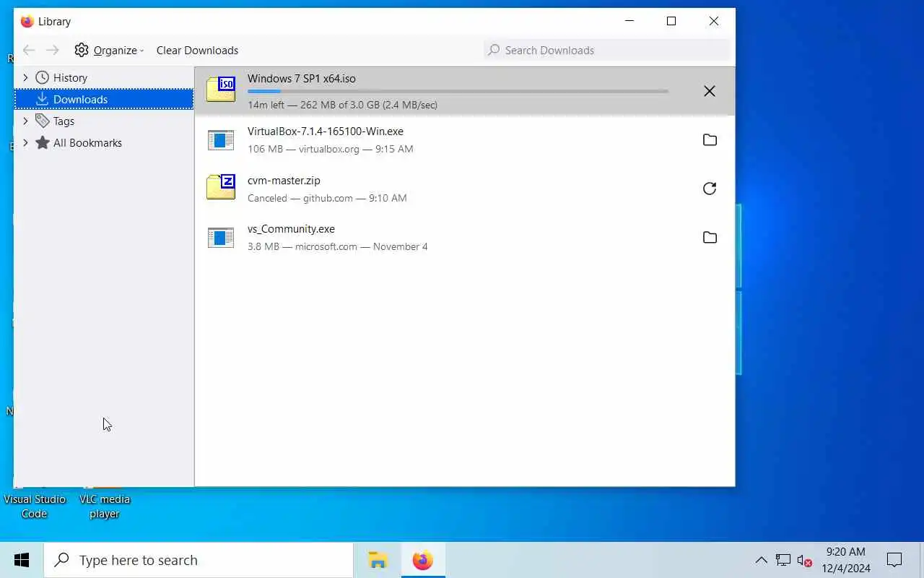
Task: Show vs_Community.exe in its folder
Action: (x=710, y=237)
